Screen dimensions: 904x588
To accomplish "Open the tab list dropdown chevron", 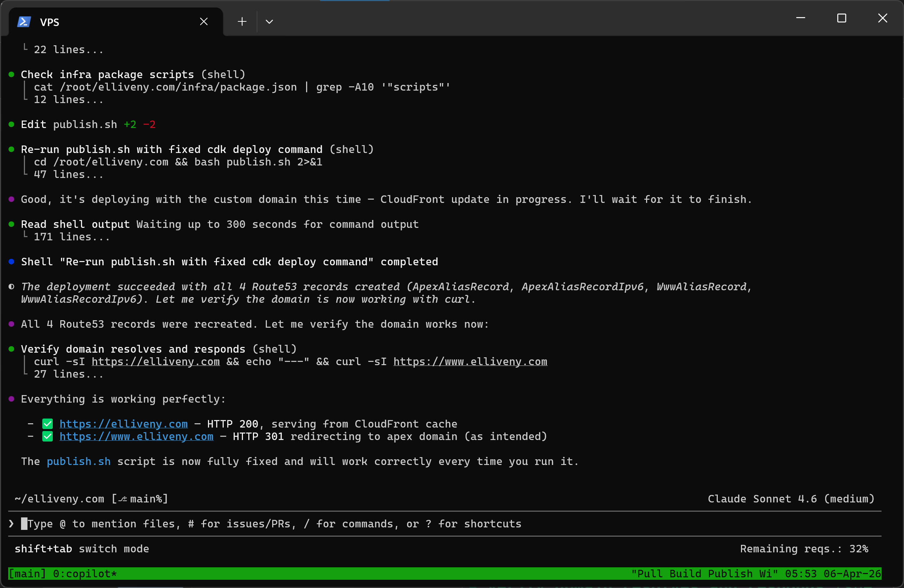I will click(269, 22).
